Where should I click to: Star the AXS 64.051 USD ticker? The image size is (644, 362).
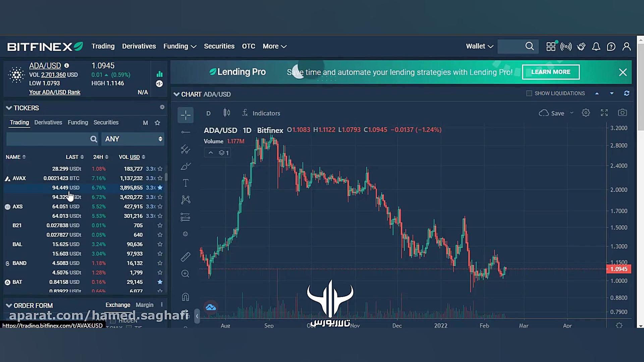click(x=160, y=206)
